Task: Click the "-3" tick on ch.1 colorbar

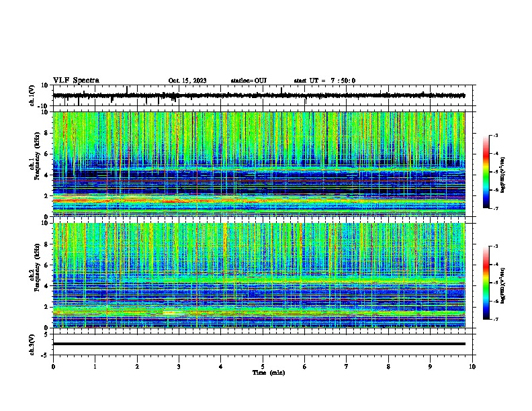Action: tap(496, 135)
